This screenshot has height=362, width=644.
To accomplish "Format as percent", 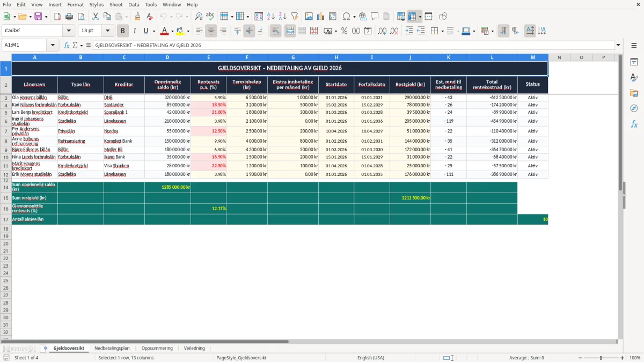I will click(x=345, y=31).
